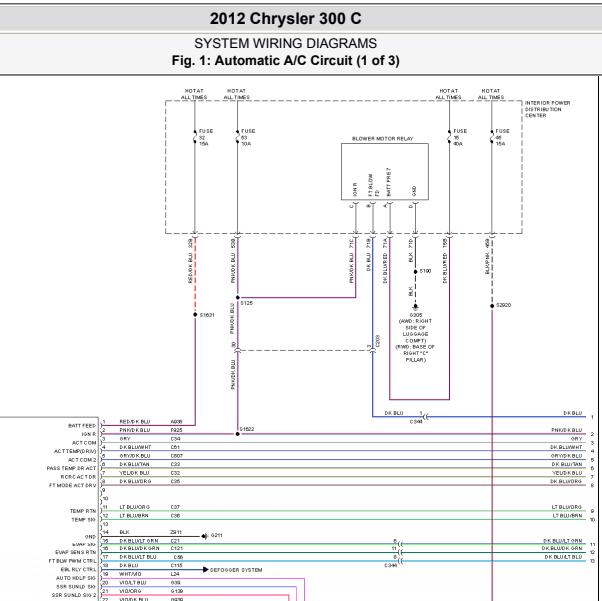Click the S2920 splice label

click(503, 305)
